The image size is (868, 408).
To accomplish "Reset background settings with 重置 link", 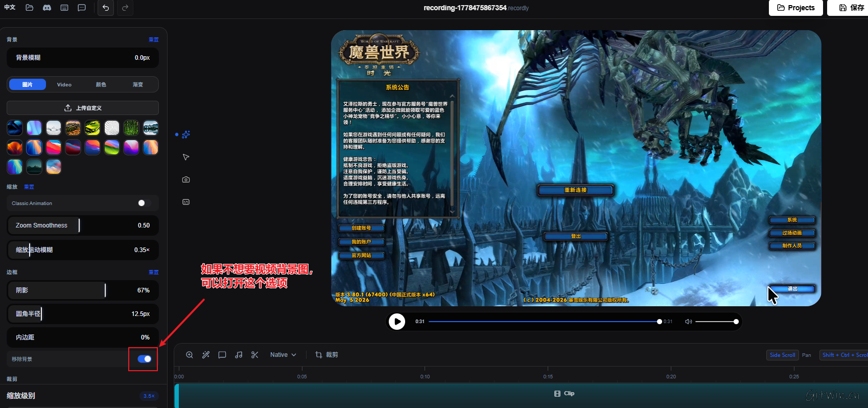I will pyautogui.click(x=154, y=39).
